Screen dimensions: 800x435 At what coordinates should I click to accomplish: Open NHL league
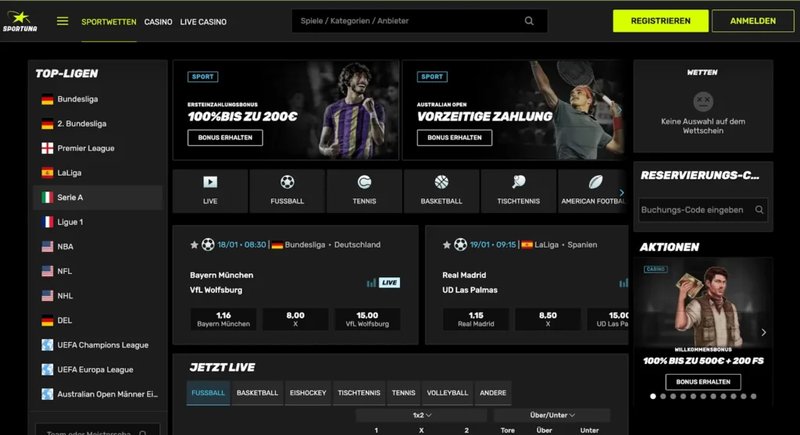[x=98, y=296]
